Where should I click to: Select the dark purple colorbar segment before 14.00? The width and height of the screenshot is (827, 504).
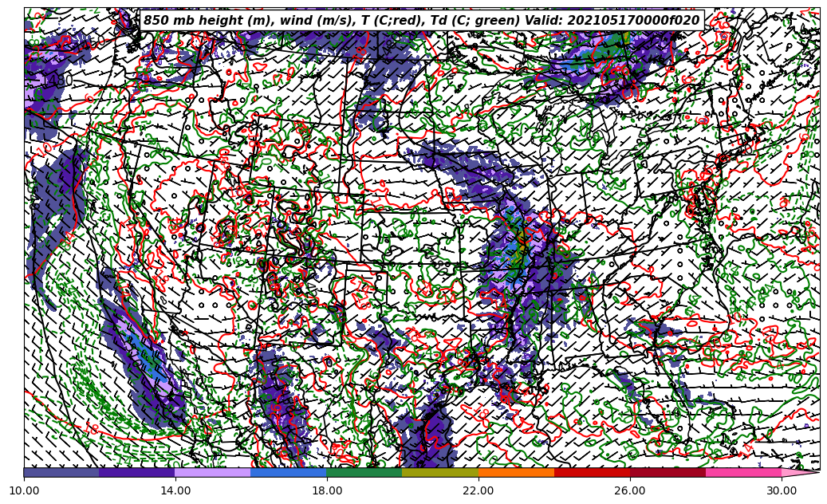(x=137, y=472)
